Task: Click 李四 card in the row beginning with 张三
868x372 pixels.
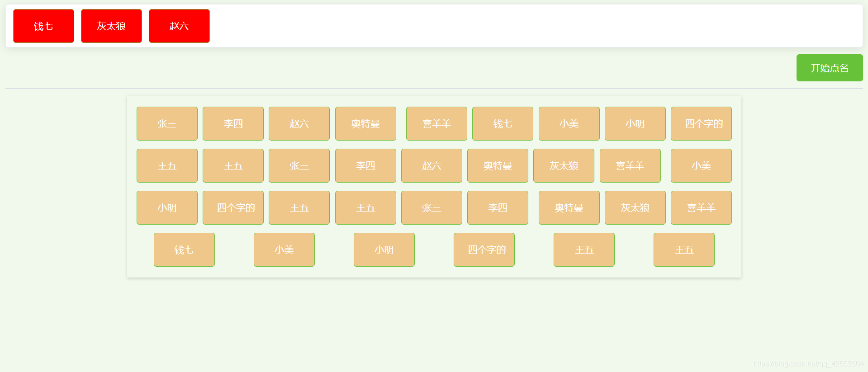Action: (x=233, y=123)
